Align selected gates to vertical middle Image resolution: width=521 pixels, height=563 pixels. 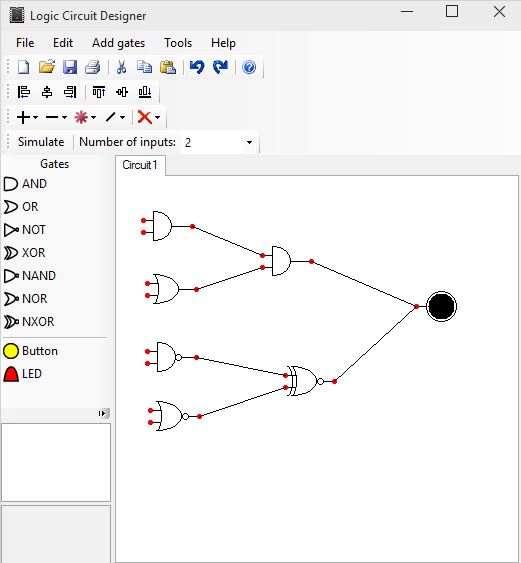pyautogui.click(x=122, y=92)
